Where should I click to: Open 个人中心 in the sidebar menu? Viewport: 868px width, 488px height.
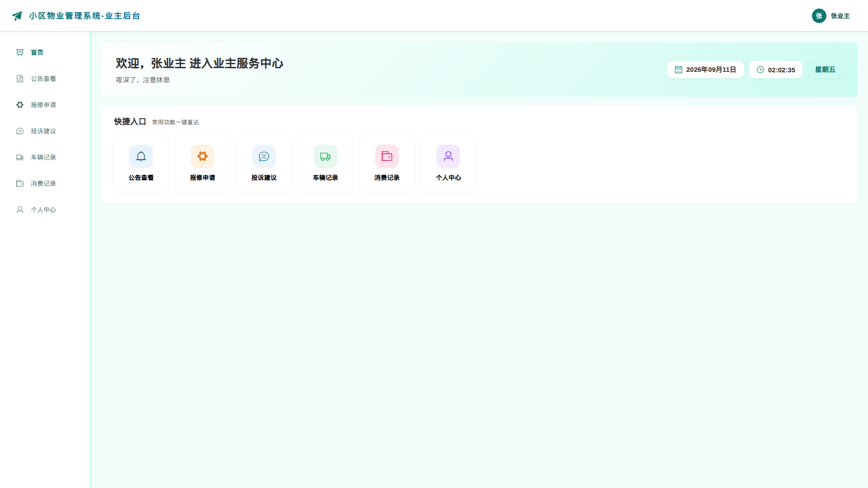point(45,210)
